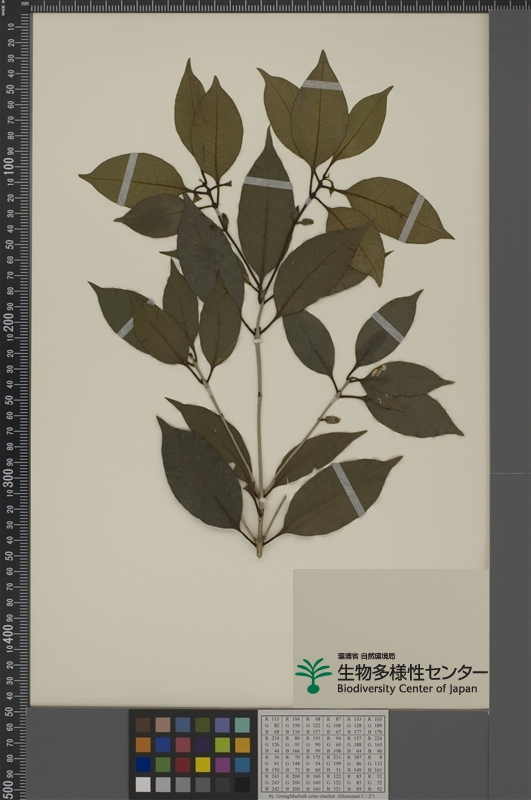This screenshot has width=531, height=800.
Task: Click the Biodiversity Center of Japan text
Action: pos(407,688)
